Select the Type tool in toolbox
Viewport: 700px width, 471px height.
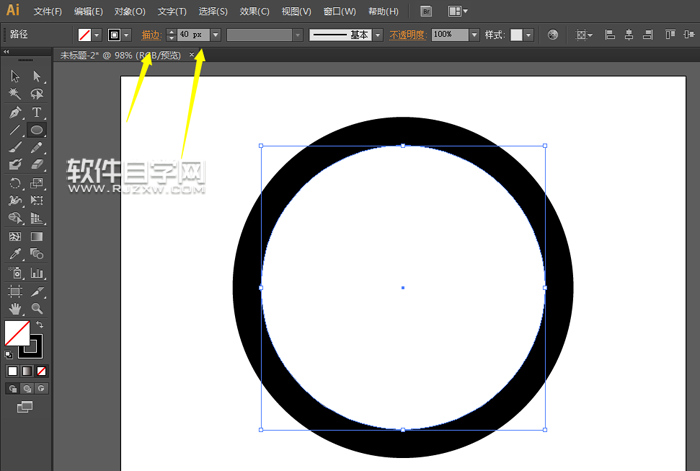[37, 112]
